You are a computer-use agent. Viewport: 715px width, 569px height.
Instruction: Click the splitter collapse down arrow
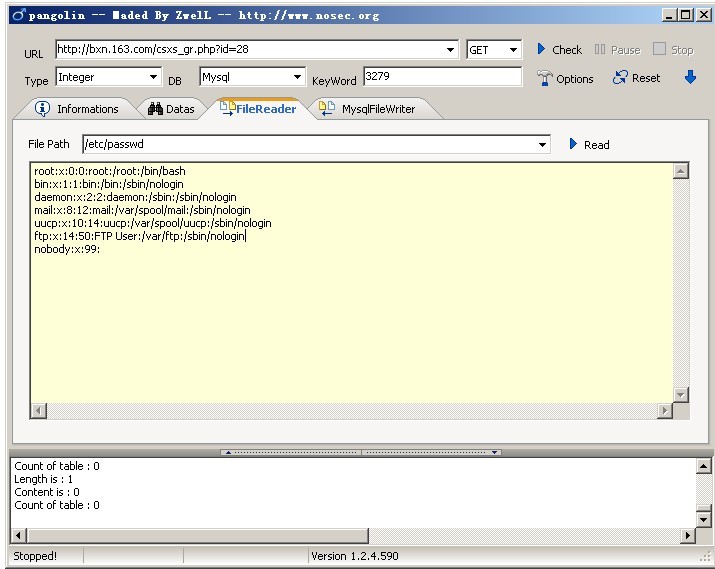pos(494,452)
